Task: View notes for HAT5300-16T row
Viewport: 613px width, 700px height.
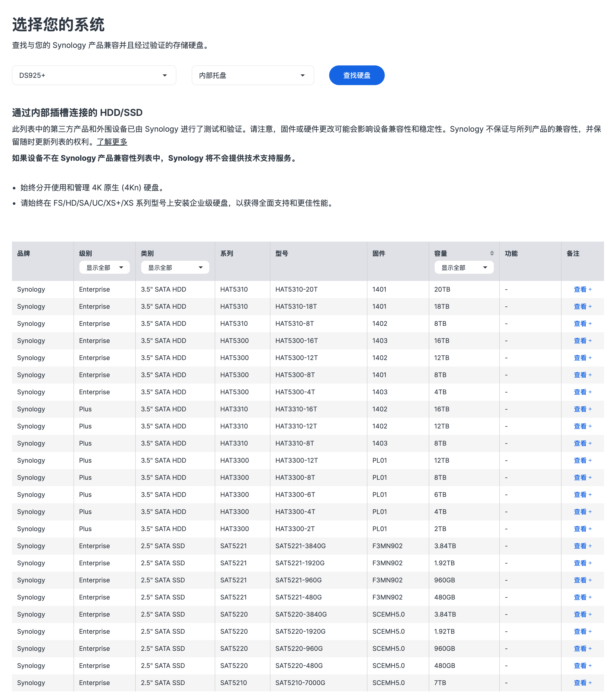Action: tap(583, 341)
